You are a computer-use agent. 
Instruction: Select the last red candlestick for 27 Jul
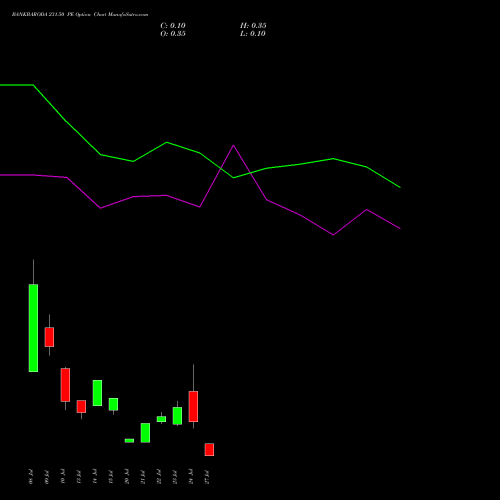point(209,449)
